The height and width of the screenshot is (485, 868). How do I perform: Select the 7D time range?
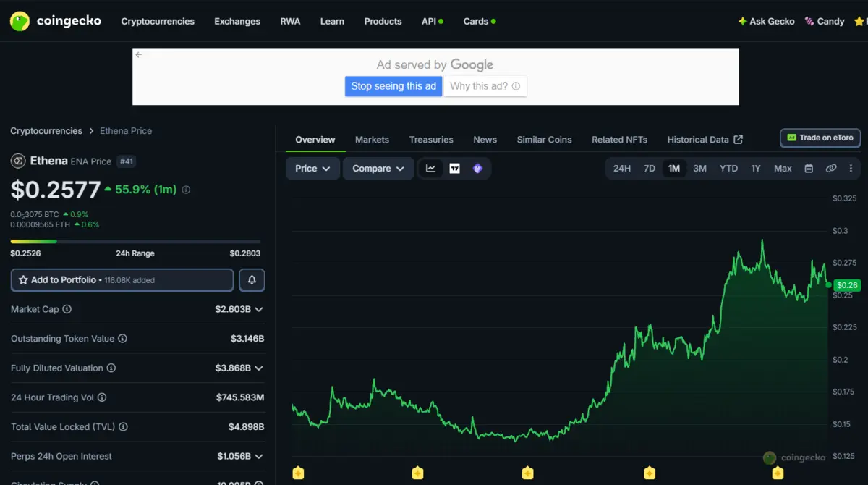(650, 169)
